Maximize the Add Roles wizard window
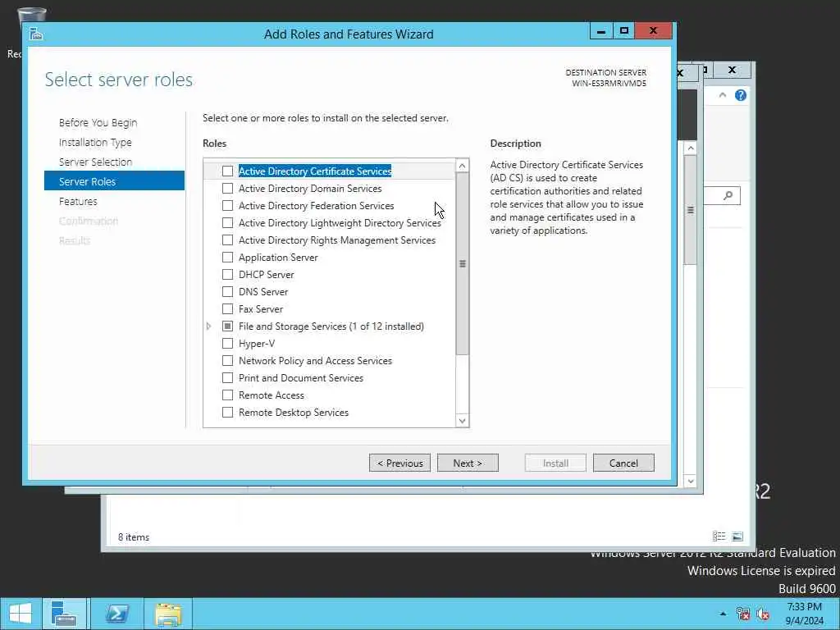This screenshot has width=840, height=630. tap(623, 31)
